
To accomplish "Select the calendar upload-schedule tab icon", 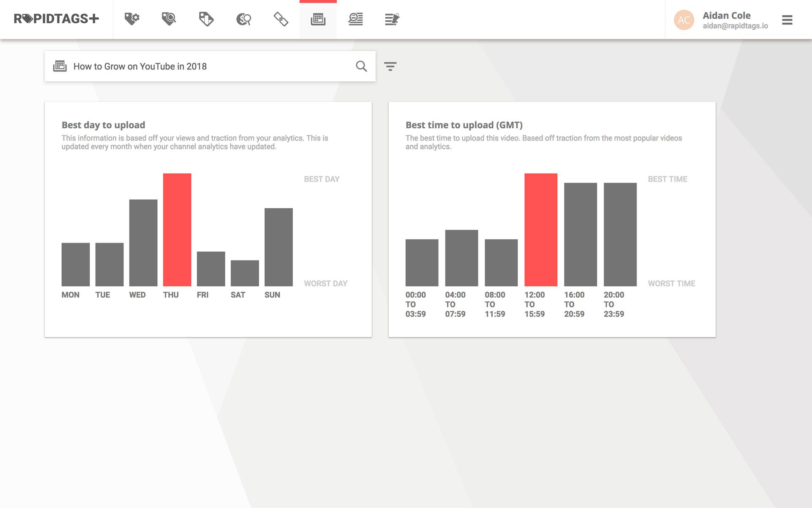I will click(x=318, y=19).
